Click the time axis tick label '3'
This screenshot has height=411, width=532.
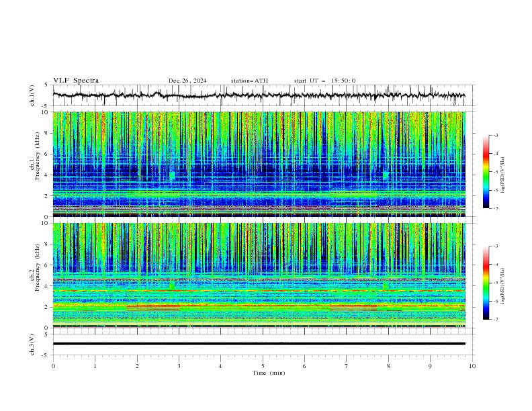179,366
